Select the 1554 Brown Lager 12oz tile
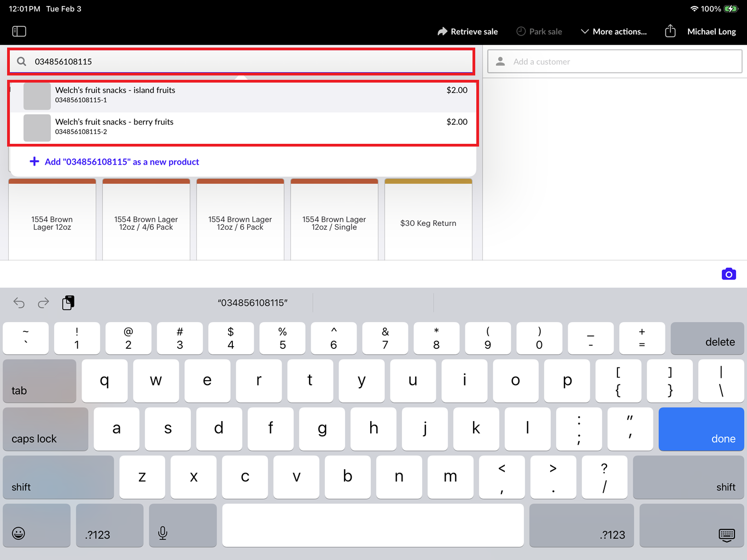The image size is (747, 560). tap(52, 220)
